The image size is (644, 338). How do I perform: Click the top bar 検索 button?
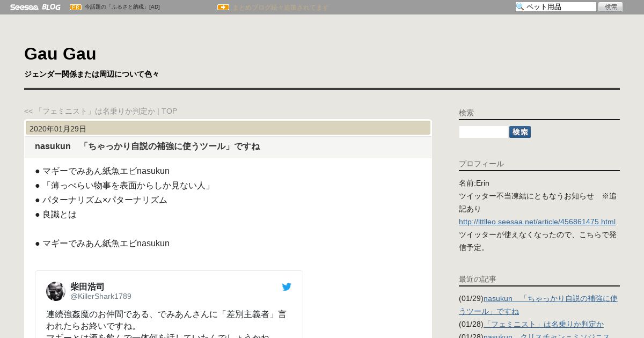[x=611, y=6]
